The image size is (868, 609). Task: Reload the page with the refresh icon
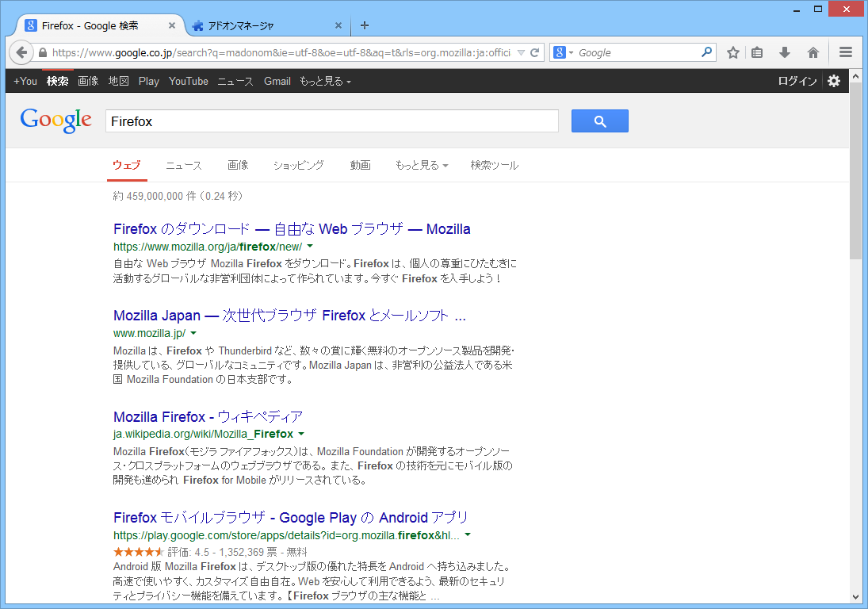tap(534, 52)
